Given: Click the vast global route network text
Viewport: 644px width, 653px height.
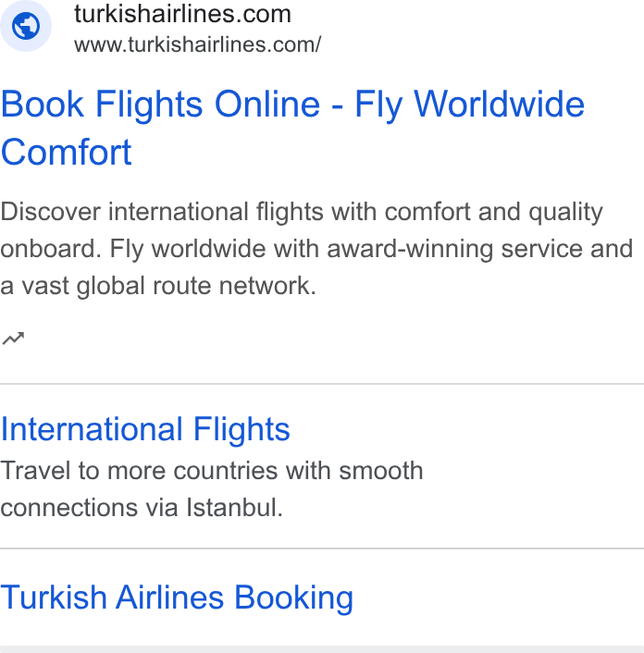Looking at the screenshot, I should (x=158, y=286).
